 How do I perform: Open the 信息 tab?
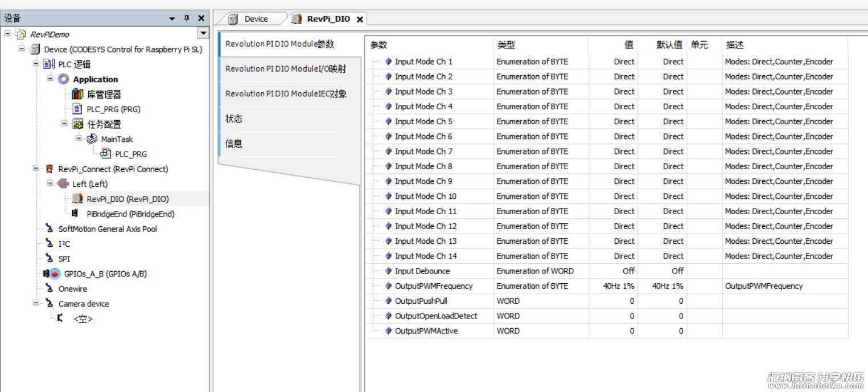click(x=289, y=144)
